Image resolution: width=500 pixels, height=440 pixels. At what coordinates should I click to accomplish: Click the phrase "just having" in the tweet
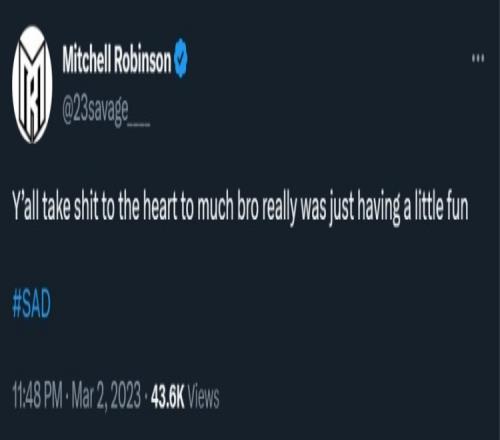[x=365, y=208]
